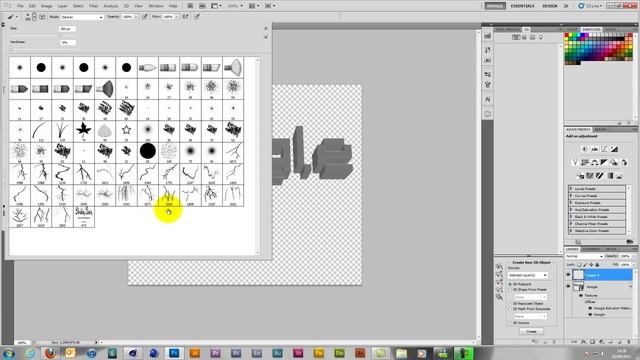
Task: Add a Vibrance adjustment
Action: (x=575, y=162)
